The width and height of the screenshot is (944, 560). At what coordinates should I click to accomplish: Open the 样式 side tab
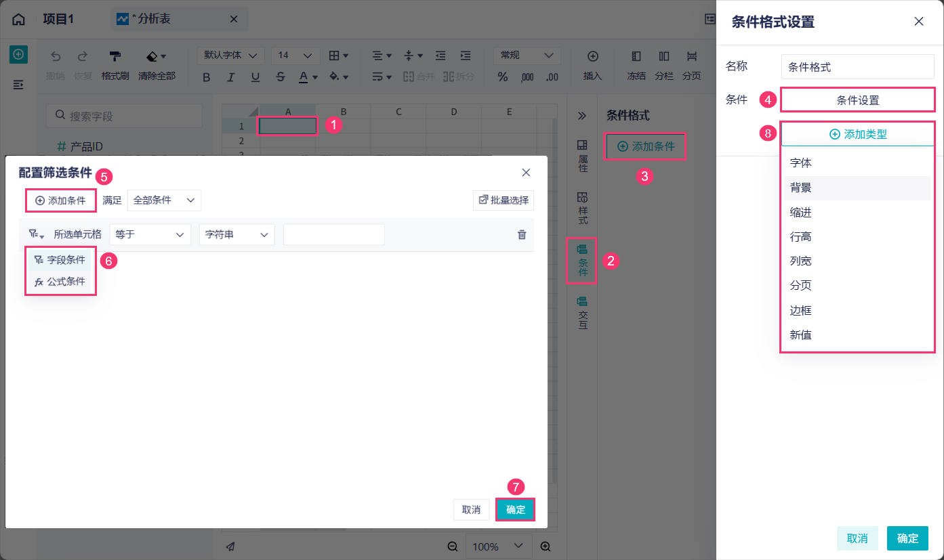pos(582,209)
